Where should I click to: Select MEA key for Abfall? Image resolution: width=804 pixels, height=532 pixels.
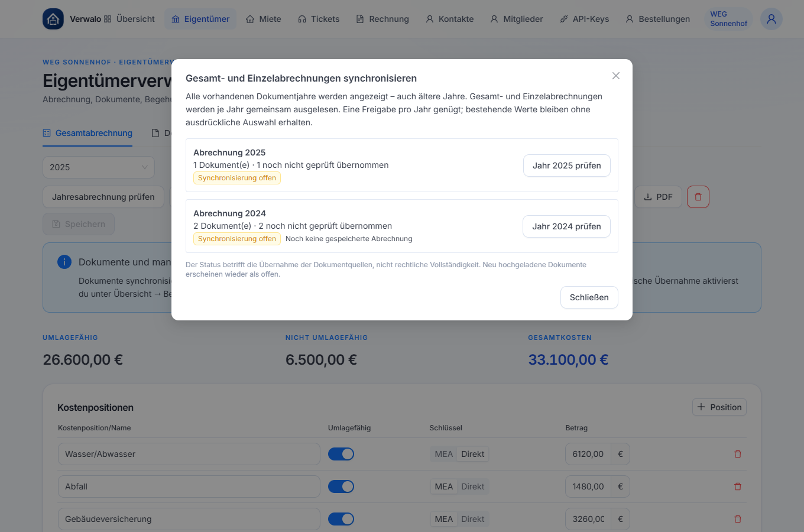444,486
